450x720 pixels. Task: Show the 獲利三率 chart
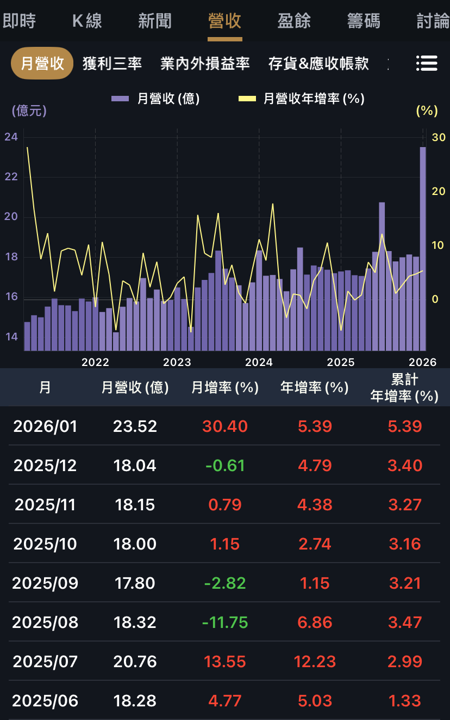[x=112, y=64]
